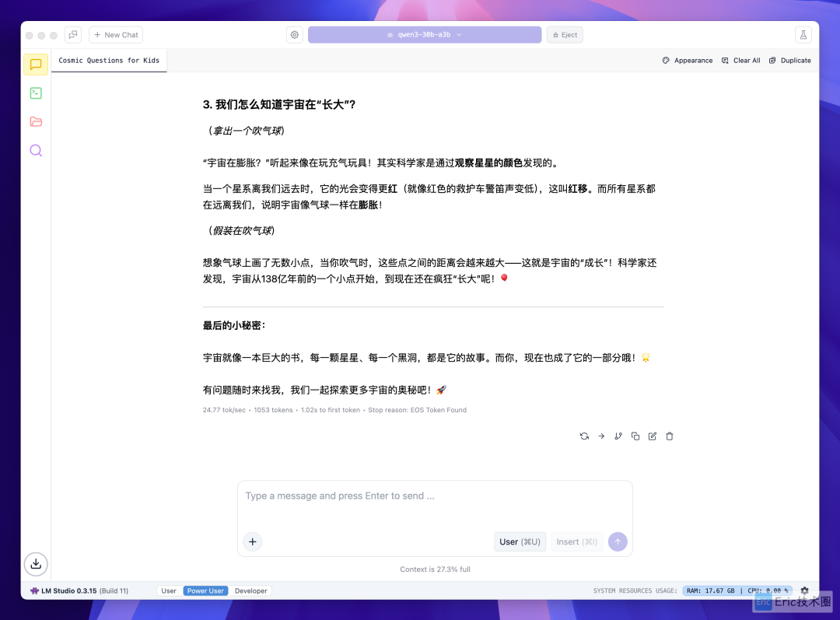Open app settings gear in status bar

coord(804,590)
